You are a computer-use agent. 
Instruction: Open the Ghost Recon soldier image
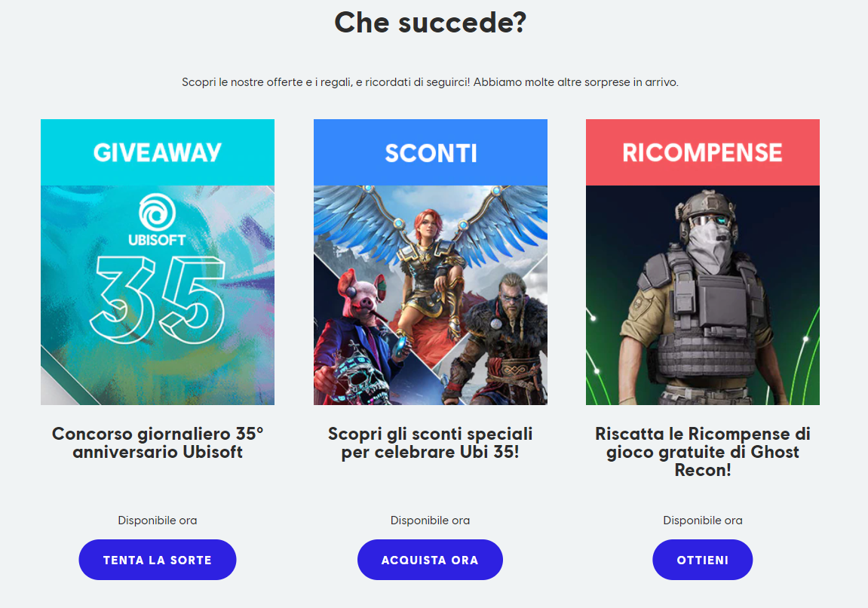coord(703,295)
